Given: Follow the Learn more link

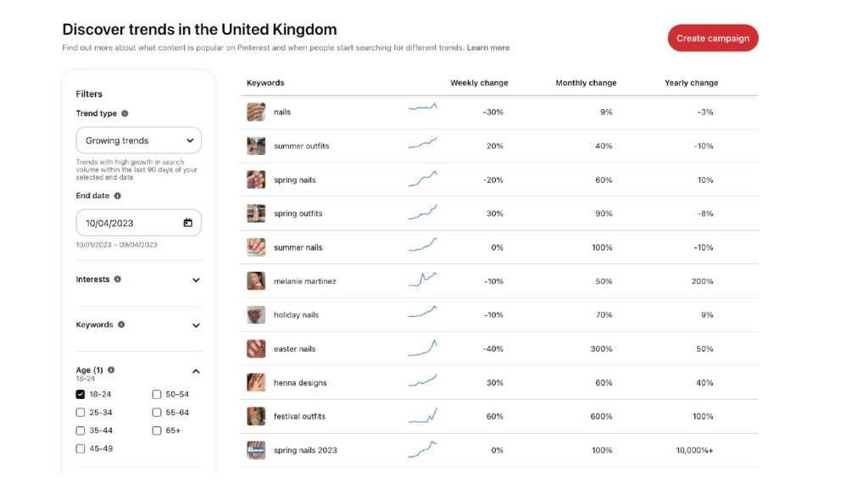Looking at the screenshot, I should click(x=488, y=48).
